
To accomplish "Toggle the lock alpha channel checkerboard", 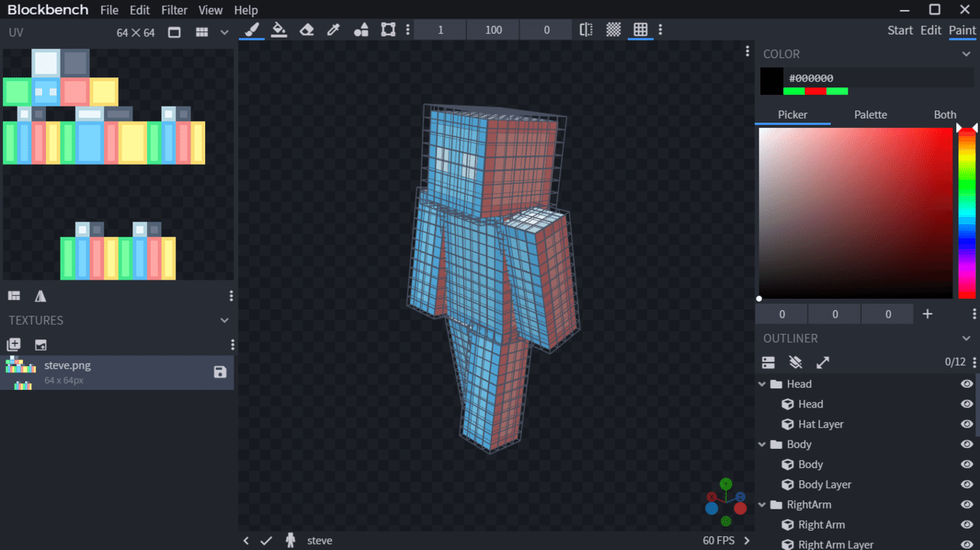I will (x=613, y=30).
